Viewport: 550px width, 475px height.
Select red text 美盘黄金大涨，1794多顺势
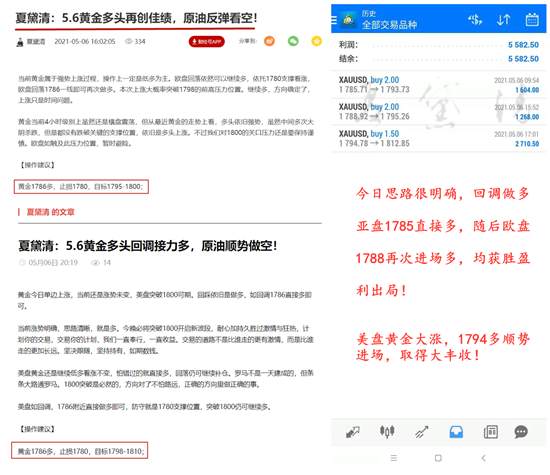tap(443, 339)
